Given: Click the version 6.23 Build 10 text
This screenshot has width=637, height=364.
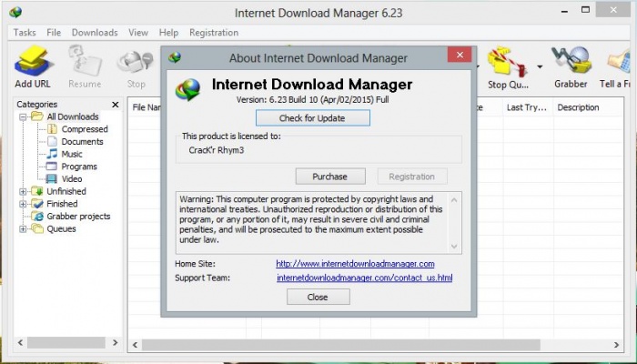Looking at the screenshot, I should point(312,99).
